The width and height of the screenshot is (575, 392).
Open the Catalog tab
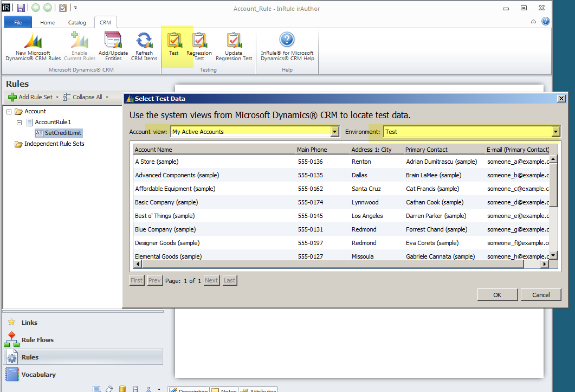(x=77, y=23)
